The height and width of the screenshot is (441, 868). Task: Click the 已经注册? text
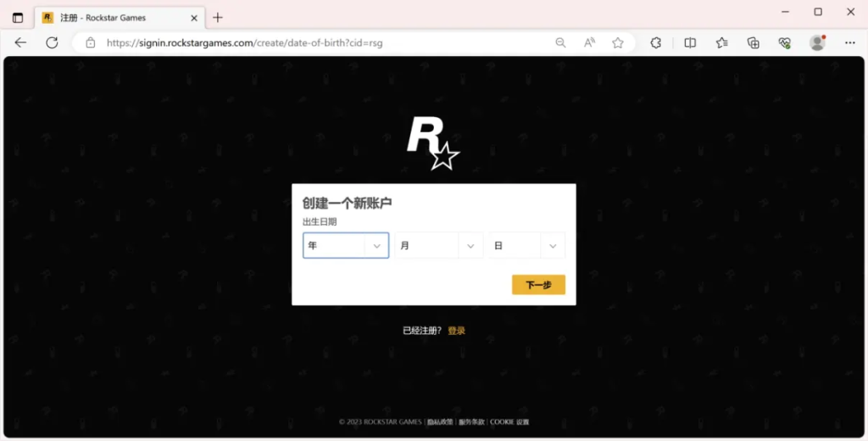[422, 331]
